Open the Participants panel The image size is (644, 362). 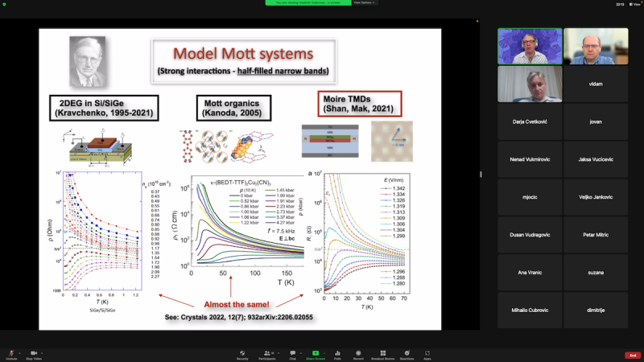pyautogui.click(x=266, y=352)
